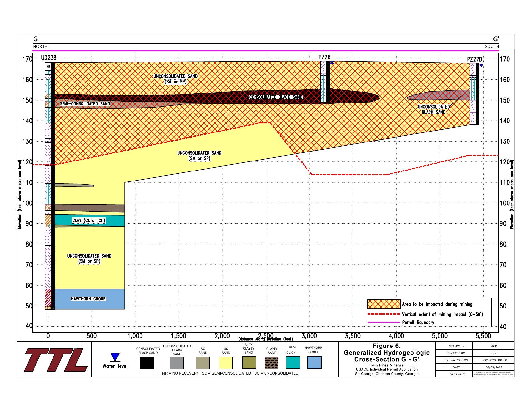Screen dimensions: 532x411
Task: Click the SEMI-CONSOLIDATED SAND layer label
Action: pos(85,104)
